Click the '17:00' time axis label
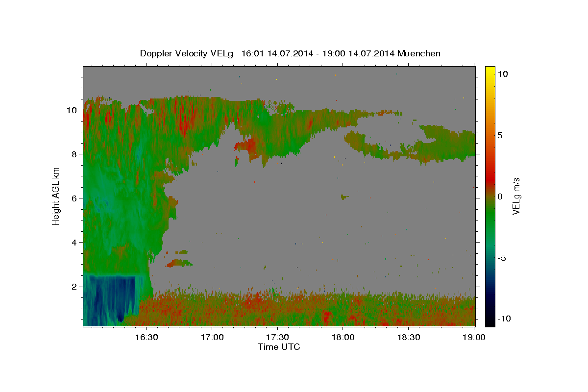Screen dimensions: 588x392 pos(212,337)
